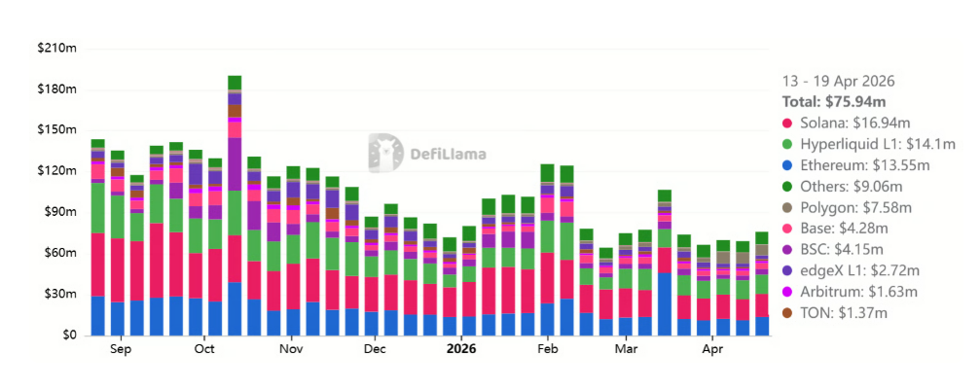
Task: Click the Base pink legend dot
Action: (787, 229)
